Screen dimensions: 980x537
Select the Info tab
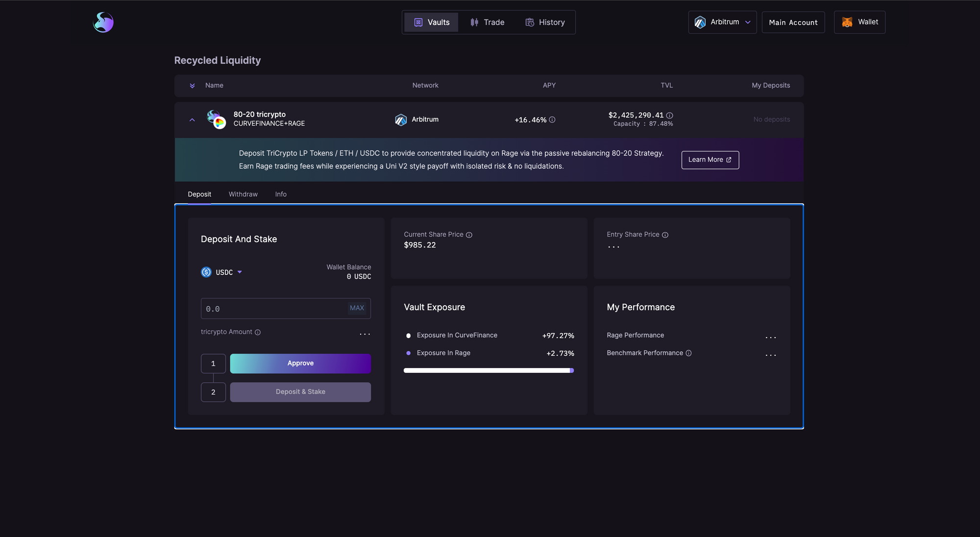[x=281, y=194]
